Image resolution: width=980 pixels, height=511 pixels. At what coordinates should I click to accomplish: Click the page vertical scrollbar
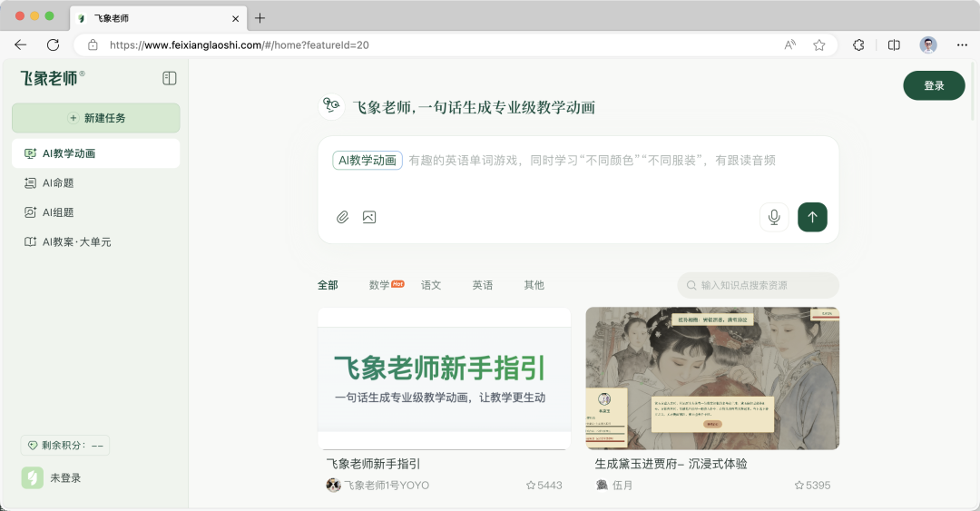point(973,91)
